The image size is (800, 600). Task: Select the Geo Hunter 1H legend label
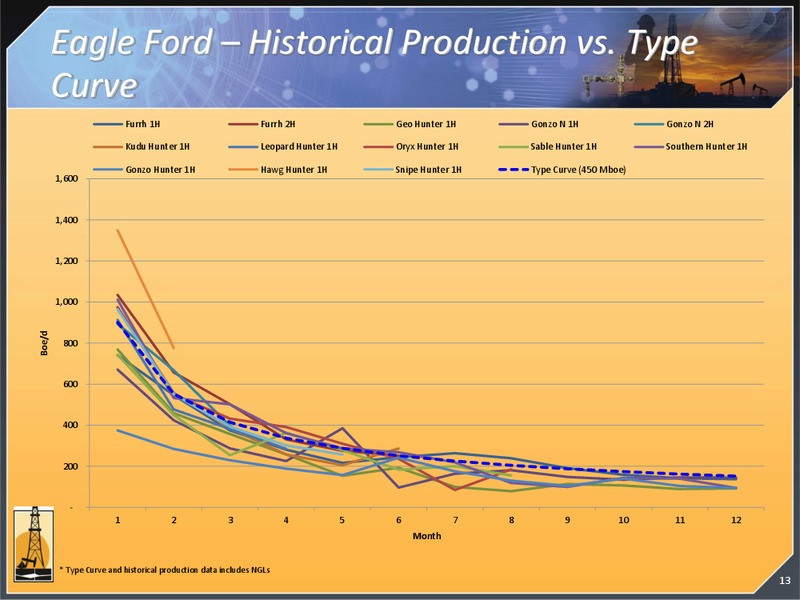pyautogui.click(x=426, y=124)
